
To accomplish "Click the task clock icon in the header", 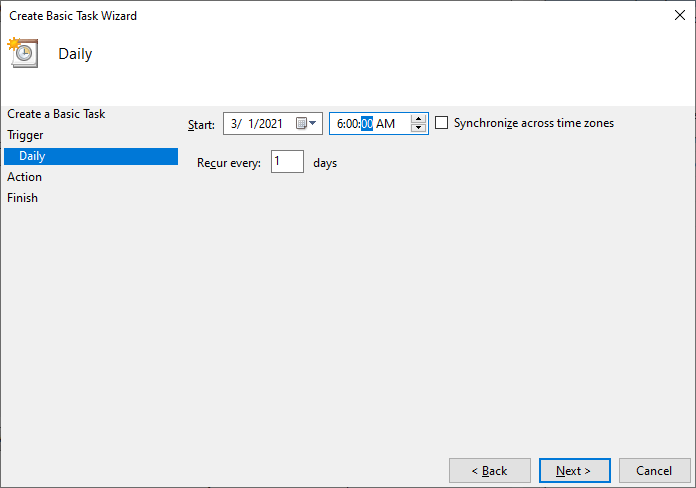I will tap(22, 52).
